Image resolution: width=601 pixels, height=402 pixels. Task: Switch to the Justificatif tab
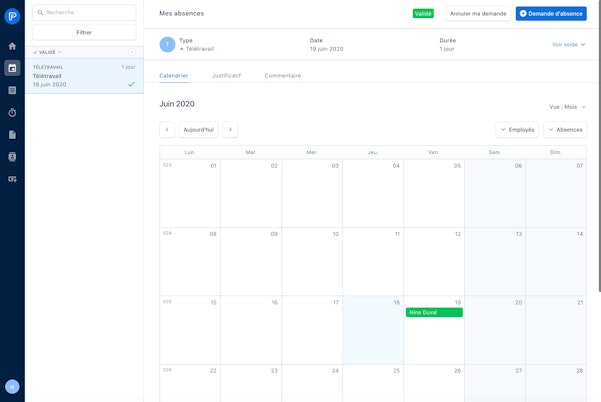tap(227, 75)
